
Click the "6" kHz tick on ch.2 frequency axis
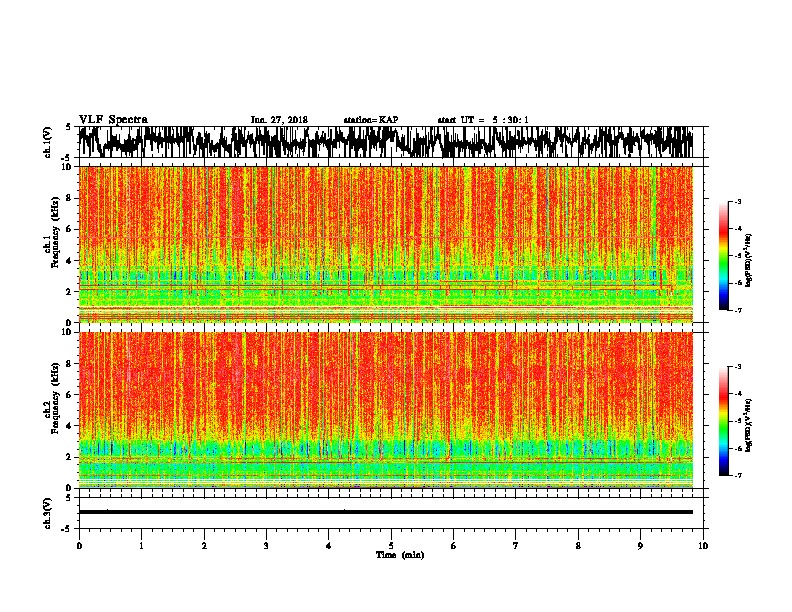[70, 395]
